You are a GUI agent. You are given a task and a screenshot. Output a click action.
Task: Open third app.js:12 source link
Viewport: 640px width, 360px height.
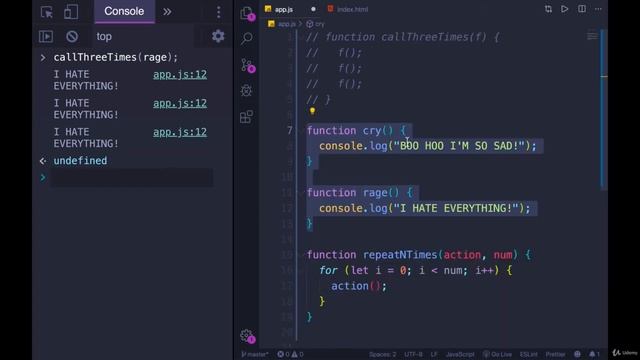click(180, 132)
